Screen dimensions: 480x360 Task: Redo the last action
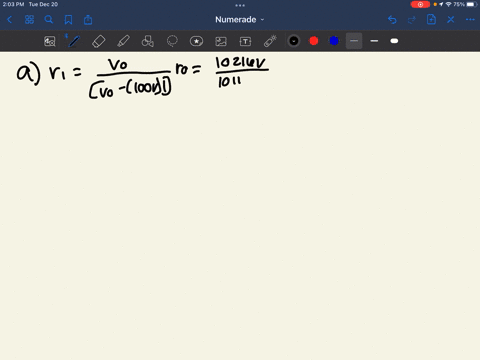point(412,20)
